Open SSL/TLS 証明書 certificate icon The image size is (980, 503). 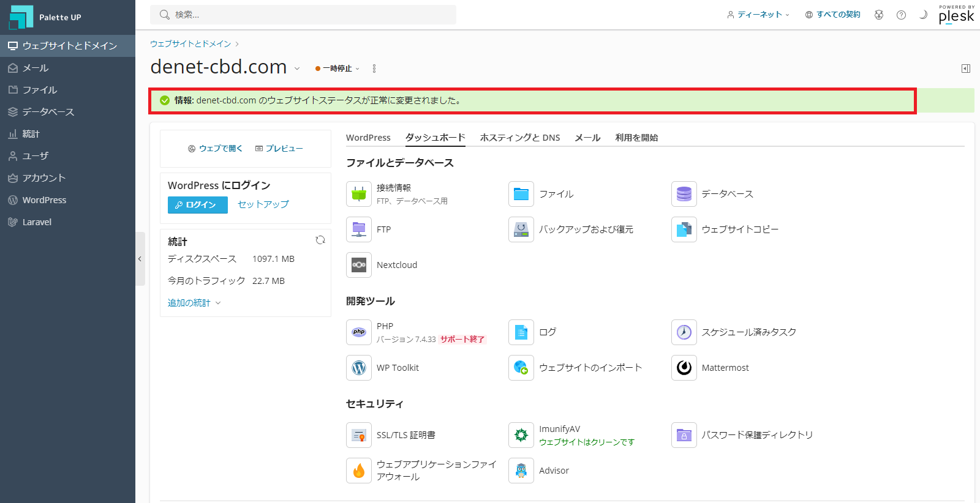tap(359, 435)
